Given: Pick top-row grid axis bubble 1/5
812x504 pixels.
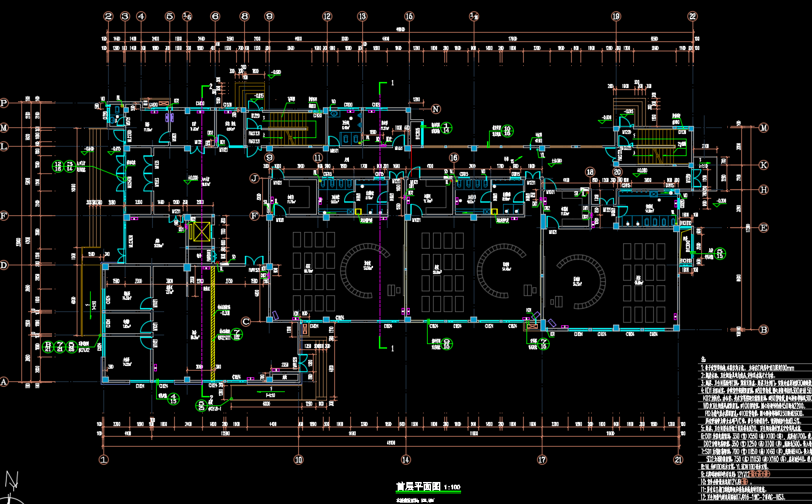Looking at the screenshot, I should [187, 16].
